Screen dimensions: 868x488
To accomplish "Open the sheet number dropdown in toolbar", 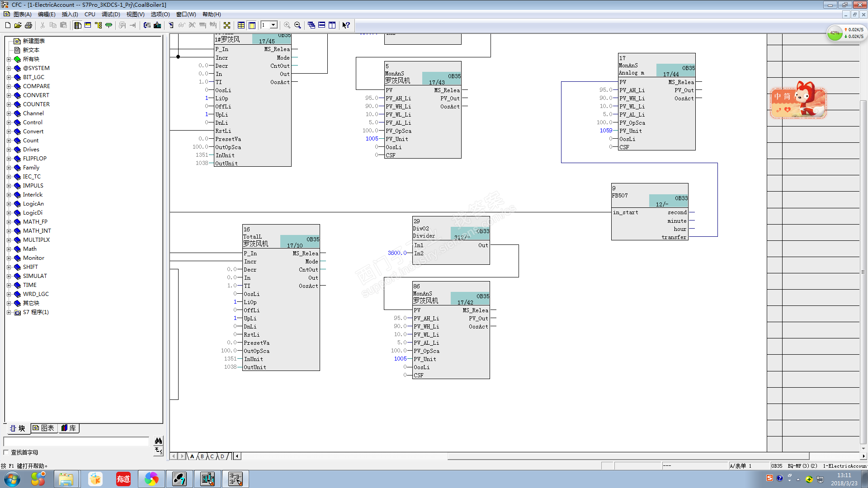I will (274, 25).
